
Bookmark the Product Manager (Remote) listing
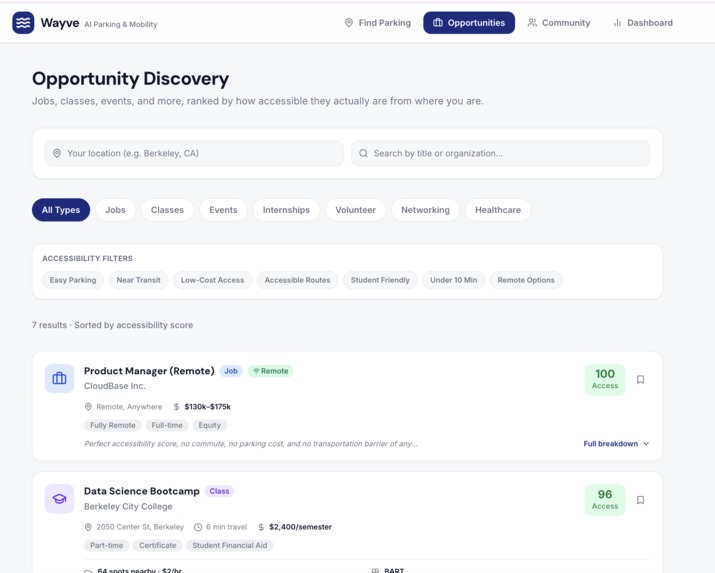(x=640, y=379)
